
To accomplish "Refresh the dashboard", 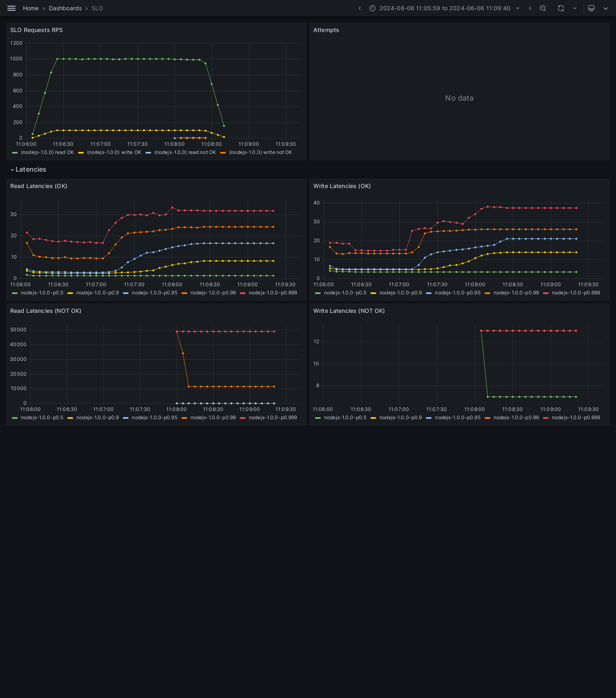I will click(561, 8).
